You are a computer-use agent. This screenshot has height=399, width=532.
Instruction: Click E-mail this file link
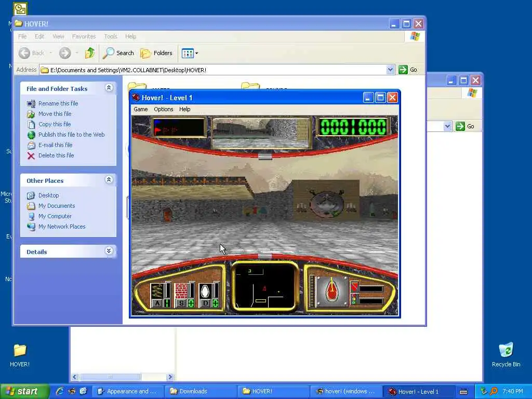pyautogui.click(x=55, y=145)
